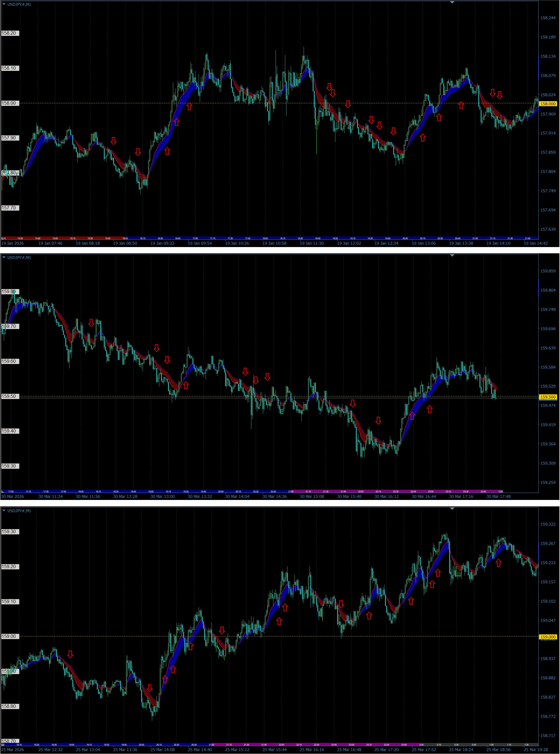Open USDJPY#,M1 title triangle on 25 Mar chart

tap(4, 511)
